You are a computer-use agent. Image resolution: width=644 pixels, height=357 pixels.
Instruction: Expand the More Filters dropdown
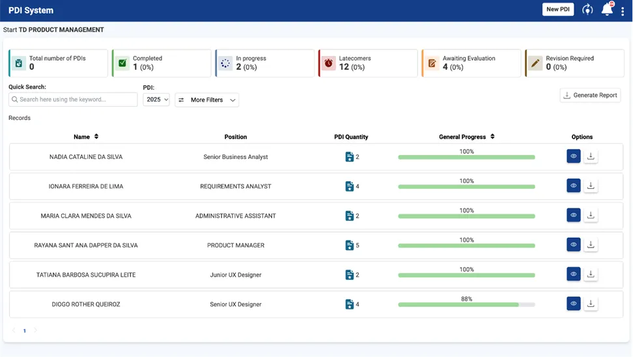(x=207, y=100)
